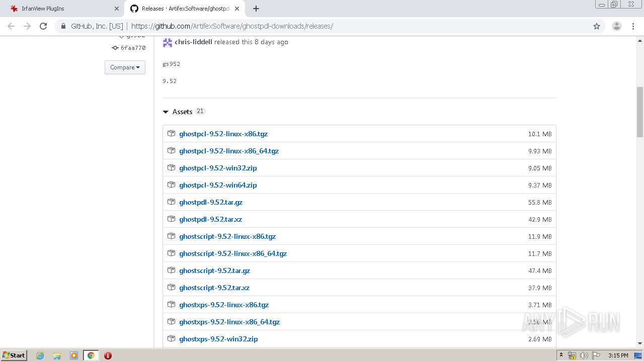The image size is (644, 362).
Task: Click the red stop-sign taskbar icon
Action: pyautogui.click(x=108, y=355)
